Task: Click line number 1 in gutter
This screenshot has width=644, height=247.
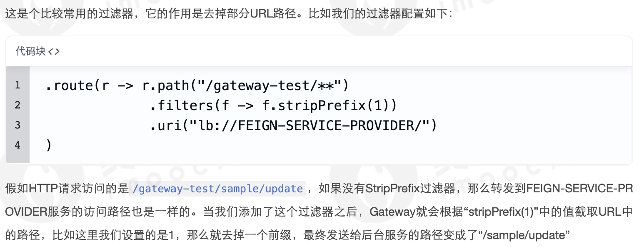Action: [17, 86]
